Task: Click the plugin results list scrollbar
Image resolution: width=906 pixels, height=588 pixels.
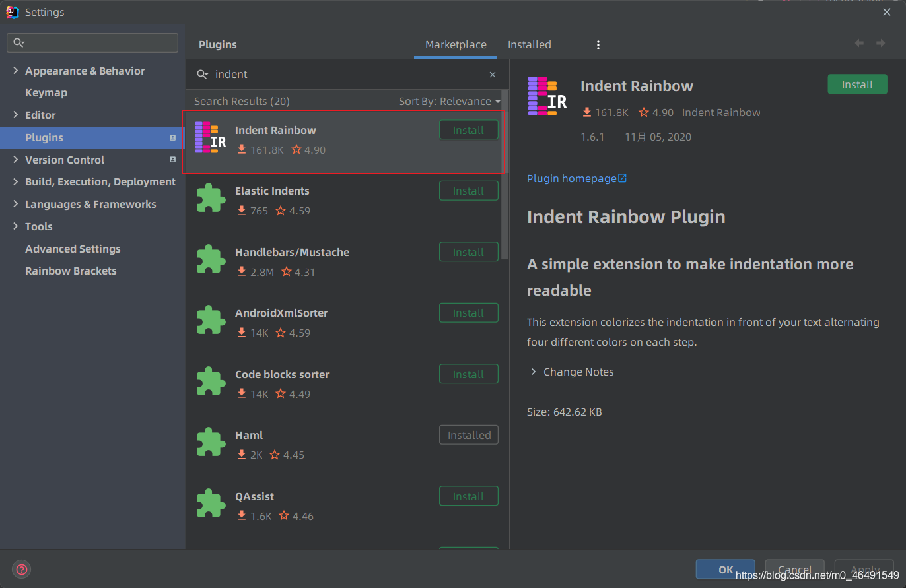Action: [505, 175]
